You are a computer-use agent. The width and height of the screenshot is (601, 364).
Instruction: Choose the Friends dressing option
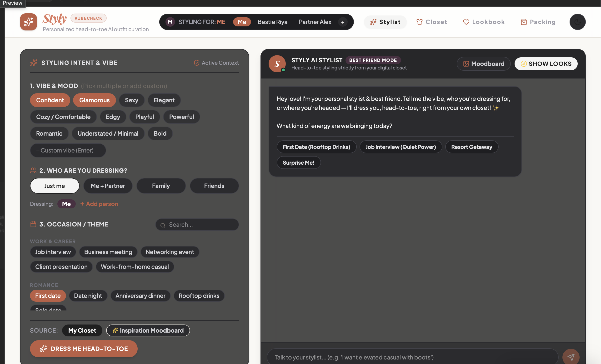coord(214,186)
